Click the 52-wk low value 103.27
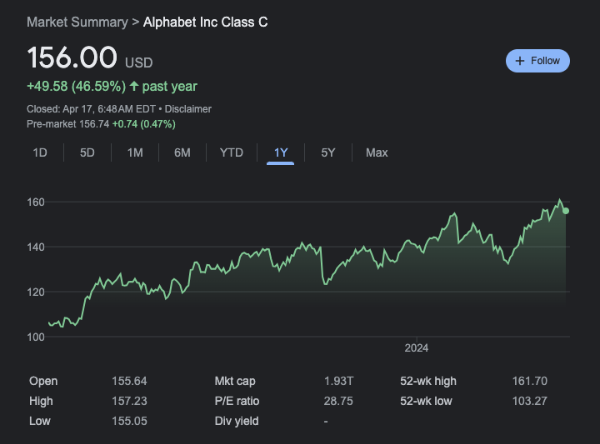The height and width of the screenshot is (444, 600). pyautogui.click(x=530, y=401)
